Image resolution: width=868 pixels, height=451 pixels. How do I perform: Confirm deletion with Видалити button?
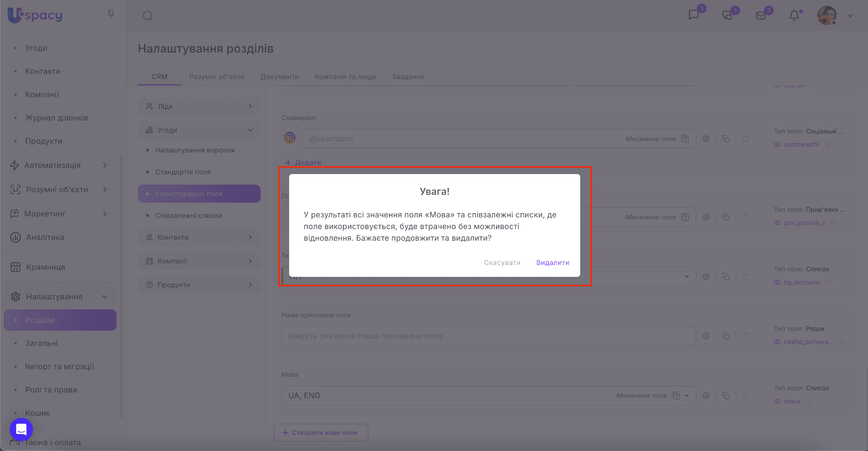click(x=552, y=263)
